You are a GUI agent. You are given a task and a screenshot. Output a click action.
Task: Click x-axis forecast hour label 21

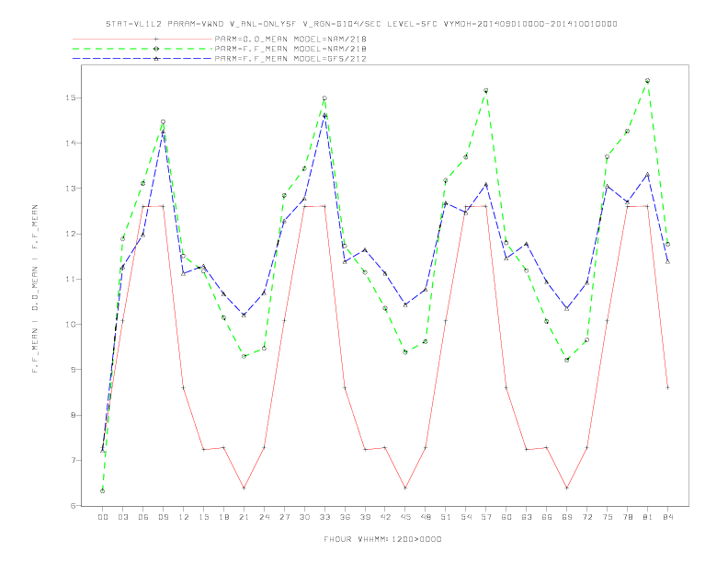(x=244, y=517)
